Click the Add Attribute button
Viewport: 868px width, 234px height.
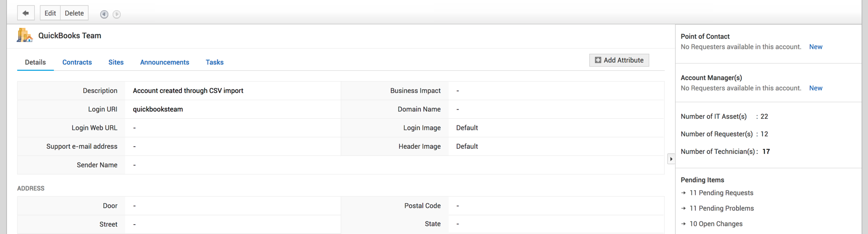point(619,60)
